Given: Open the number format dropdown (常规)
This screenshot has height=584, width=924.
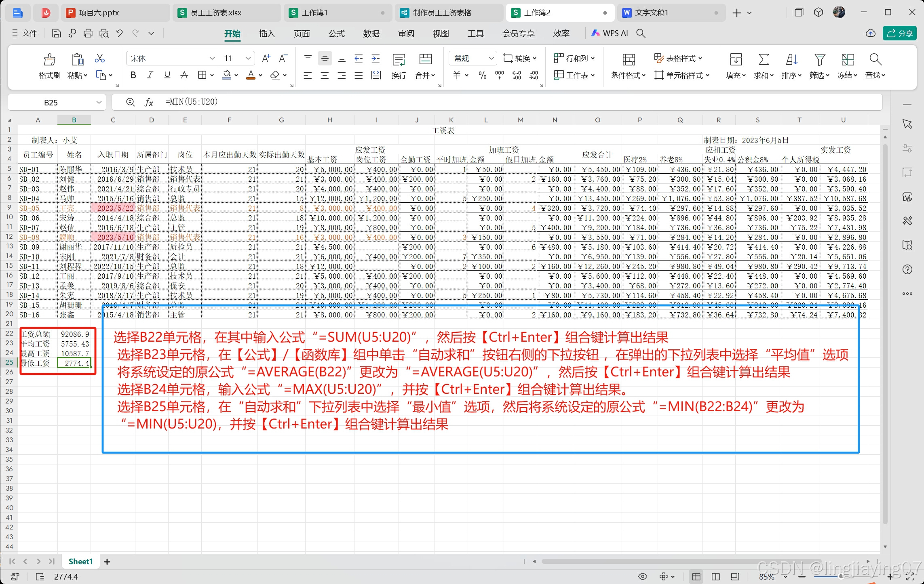Looking at the screenshot, I should point(491,59).
